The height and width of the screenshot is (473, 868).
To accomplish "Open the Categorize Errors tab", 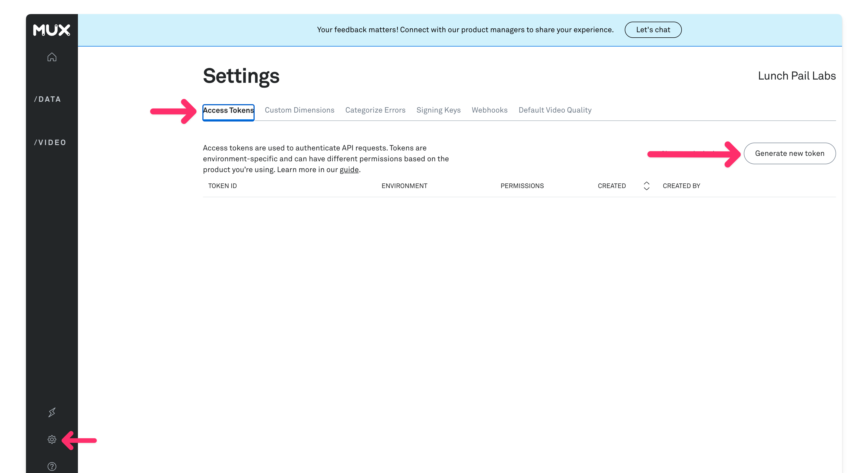I will (x=375, y=110).
